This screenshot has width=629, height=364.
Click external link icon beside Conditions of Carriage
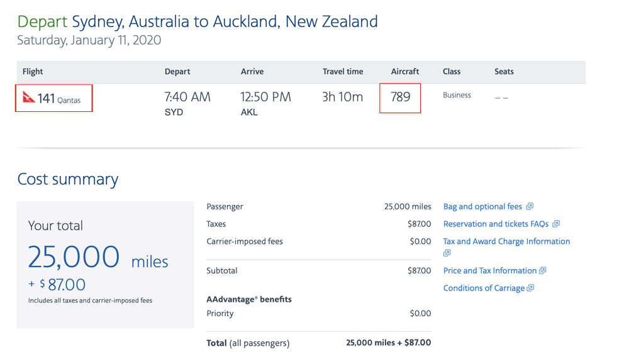pyautogui.click(x=530, y=288)
